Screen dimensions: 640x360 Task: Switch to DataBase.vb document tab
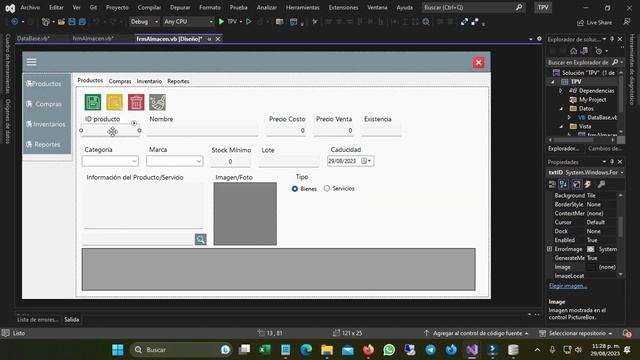point(33,38)
